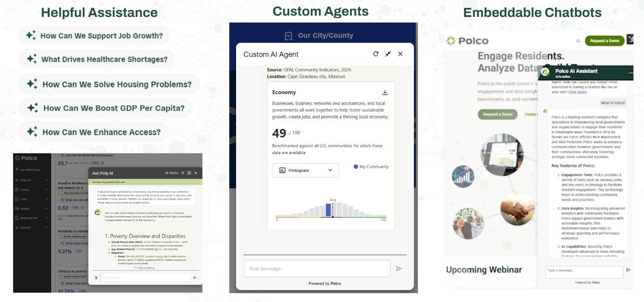Screen dimensions: 644x302
Task: Download the Economy card
Action: click(x=385, y=92)
